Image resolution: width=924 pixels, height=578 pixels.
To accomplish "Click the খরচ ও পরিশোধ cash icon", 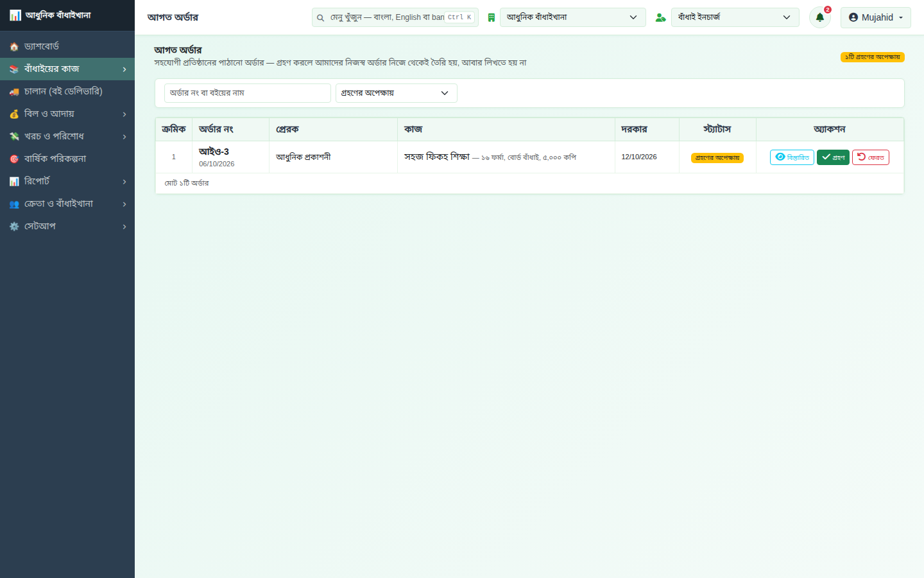I will pos(14,137).
